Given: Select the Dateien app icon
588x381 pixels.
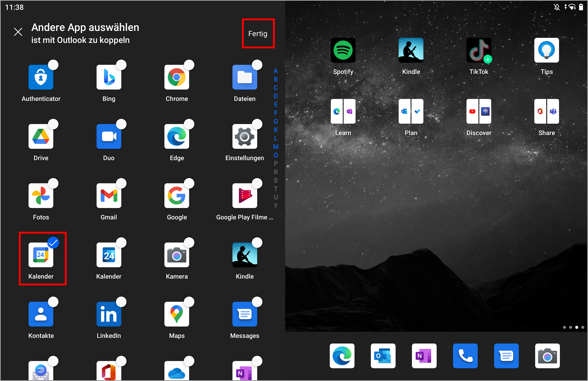Looking at the screenshot, I should tap(245, 77).
